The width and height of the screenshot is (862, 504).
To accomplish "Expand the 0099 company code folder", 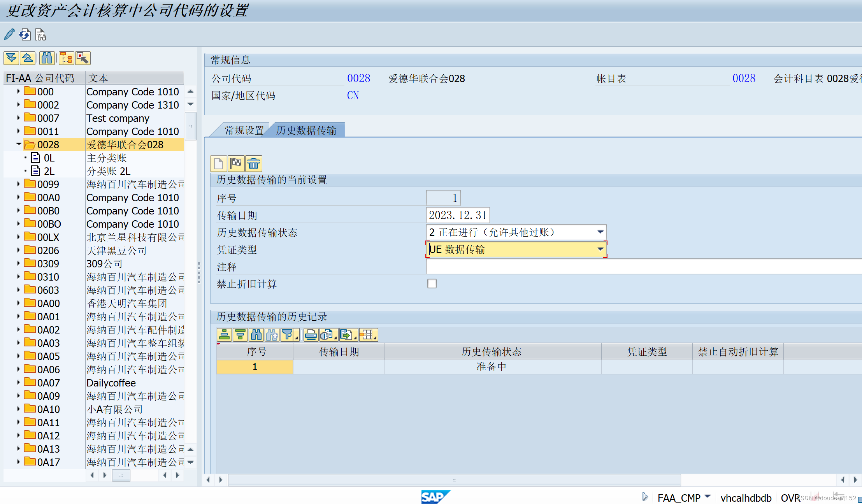I will click(18, 184).
